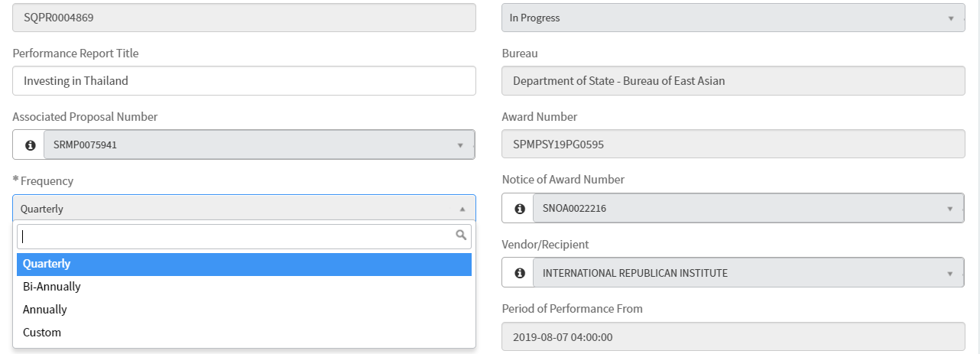Click the Award Number field SPMPSY19PG0595
The image size is (980, 354).
(x=732, y=145)
